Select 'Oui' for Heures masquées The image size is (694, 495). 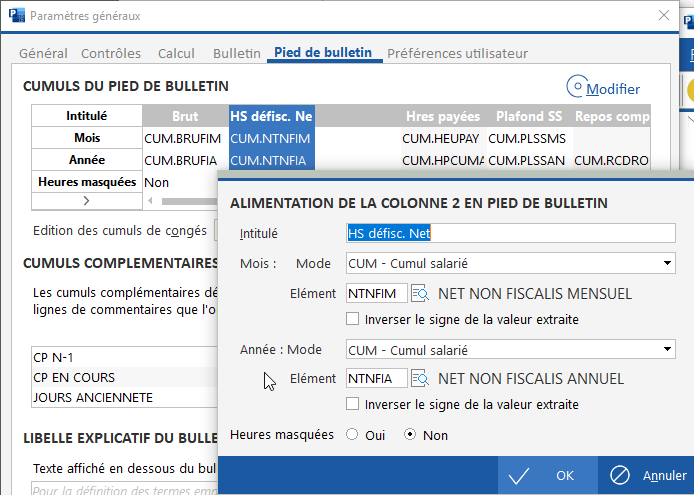click(x=352, y=435)
